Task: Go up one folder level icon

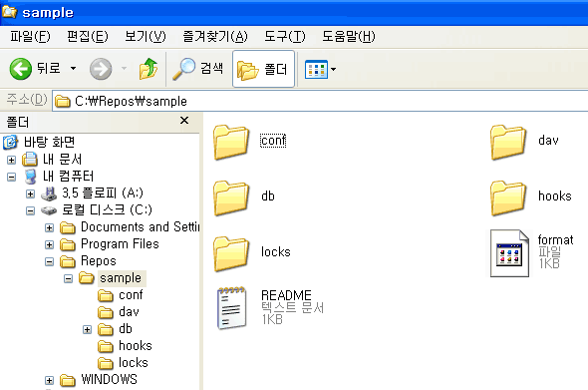Action: point(148,69)
